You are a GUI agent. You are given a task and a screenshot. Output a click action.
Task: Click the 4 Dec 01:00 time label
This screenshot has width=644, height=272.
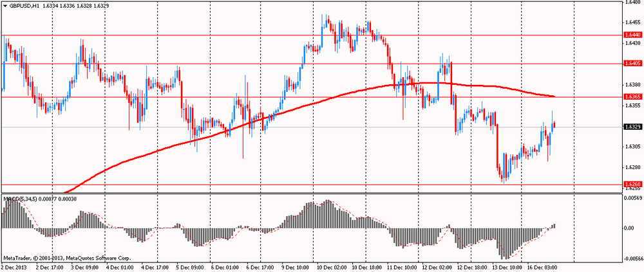[x=121, y=267]
